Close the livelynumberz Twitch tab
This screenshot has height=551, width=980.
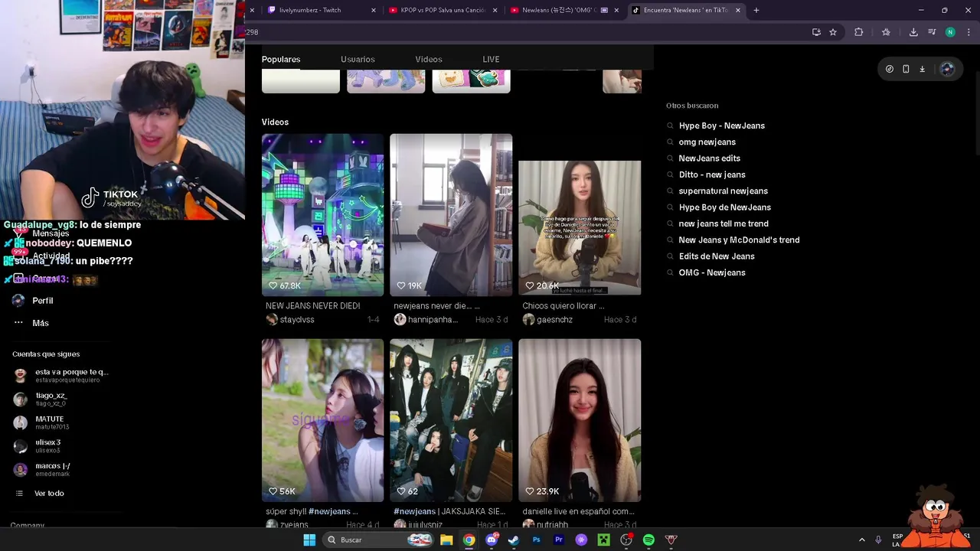tap(374, 10)
